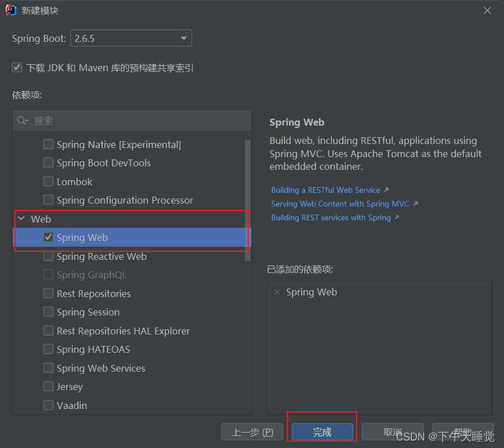504x448 pixels.
Task: Click arrow icon beside Serving Web Content link
Action: [416, 204]
